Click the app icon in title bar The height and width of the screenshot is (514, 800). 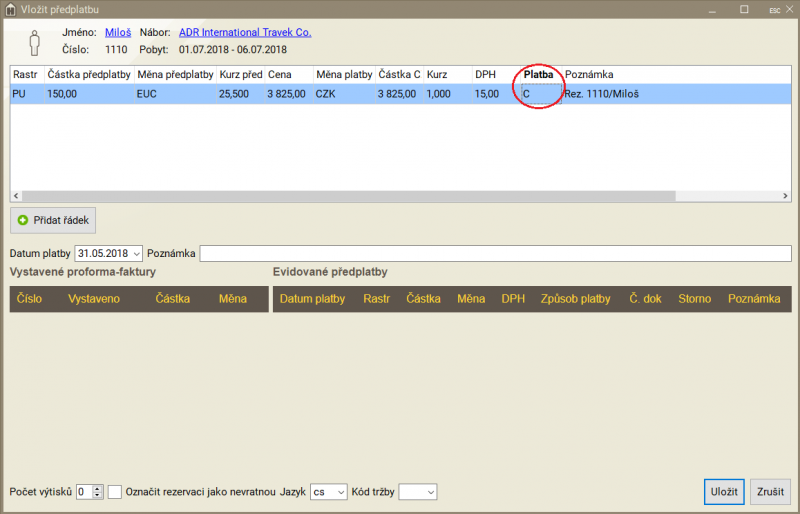11,9
